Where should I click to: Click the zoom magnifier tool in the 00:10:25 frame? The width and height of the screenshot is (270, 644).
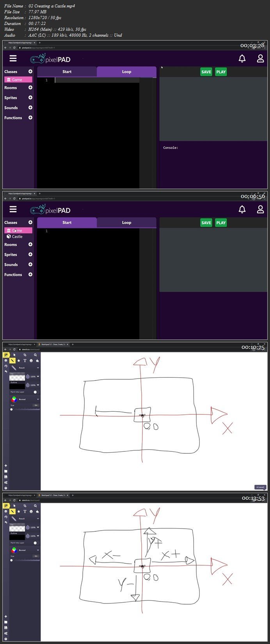[x=35, y=355]
